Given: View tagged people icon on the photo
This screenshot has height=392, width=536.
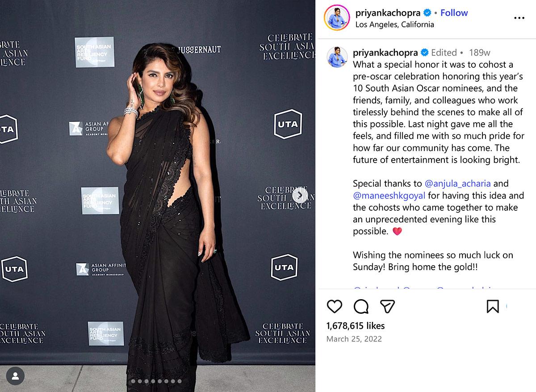Looking at the screenshot, I should pos(16,376).
